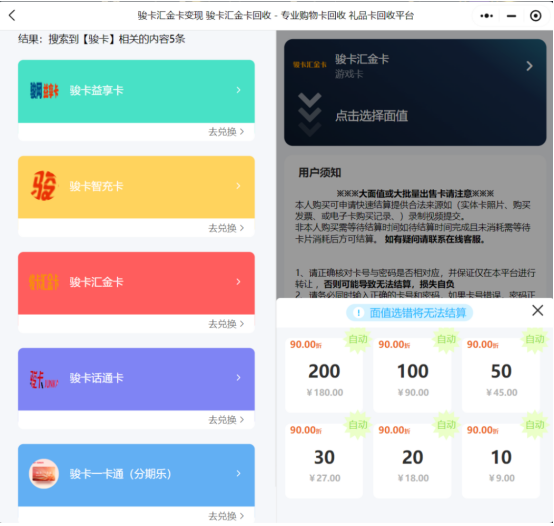Click 去兑换 under 骏卡智充卡
The height and width of the screenshot is (526, 554).
(226, 228)
